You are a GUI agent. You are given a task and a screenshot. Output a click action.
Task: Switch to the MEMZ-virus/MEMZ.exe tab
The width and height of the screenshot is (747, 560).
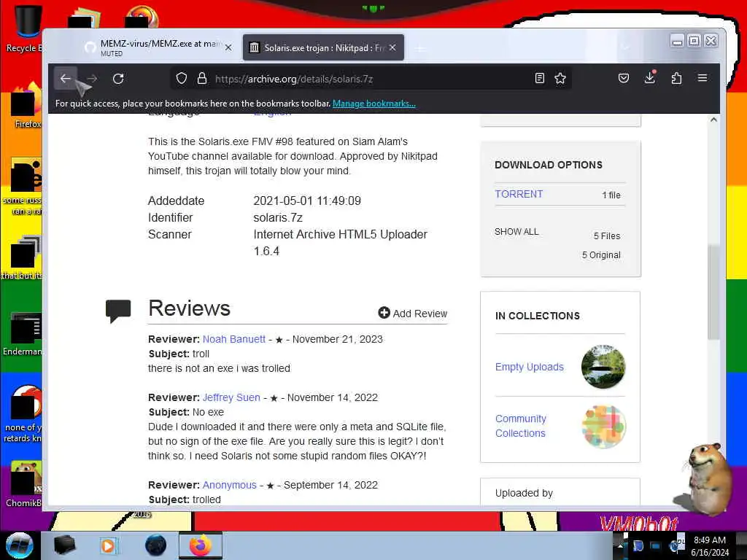158,47
